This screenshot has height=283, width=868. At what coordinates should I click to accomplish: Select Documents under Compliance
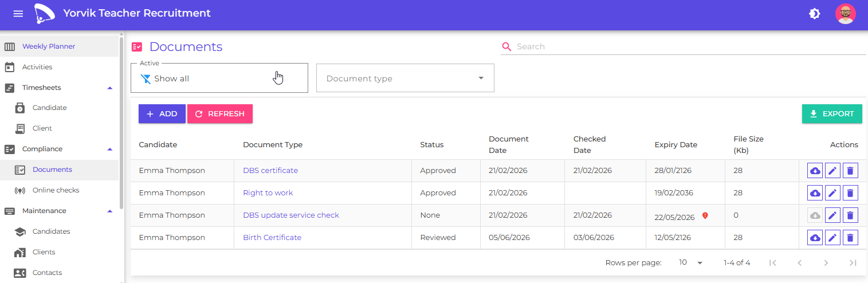[59, 170]
